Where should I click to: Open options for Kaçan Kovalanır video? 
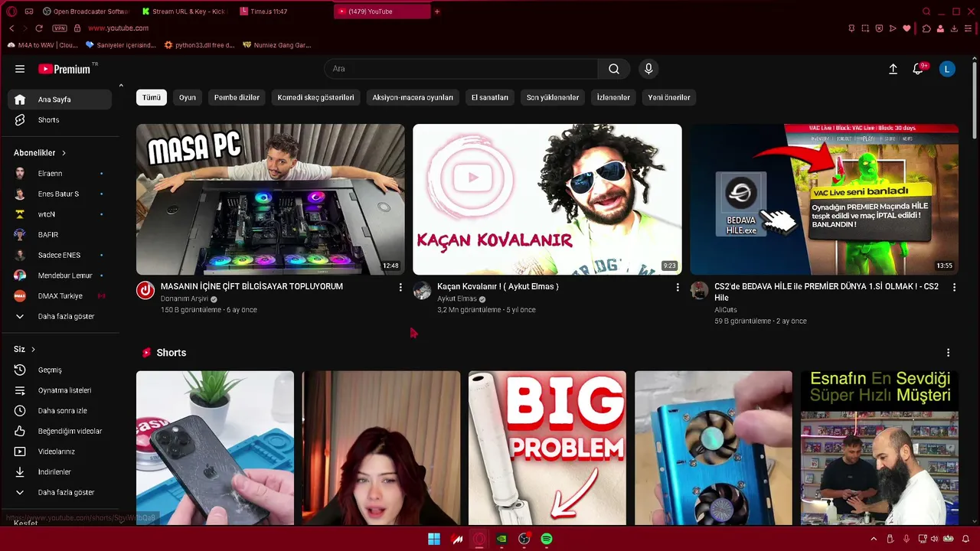(x=678, y=287)
